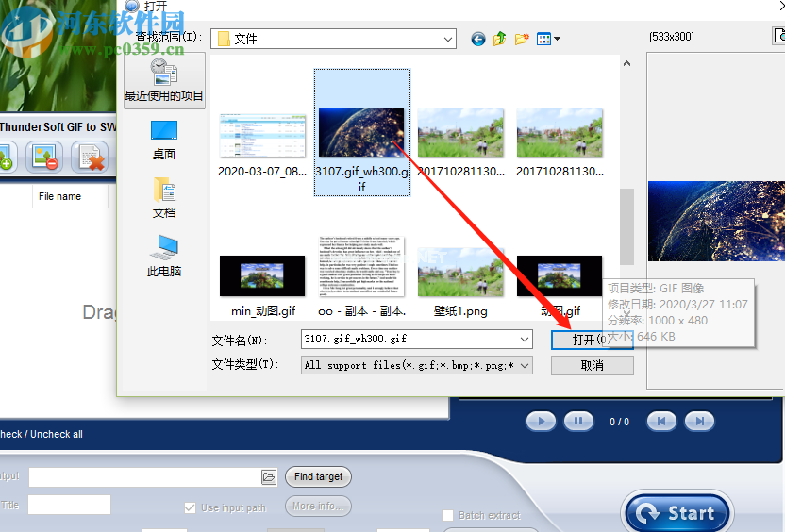Enable the Batch extract checkbox

(448, 515)
